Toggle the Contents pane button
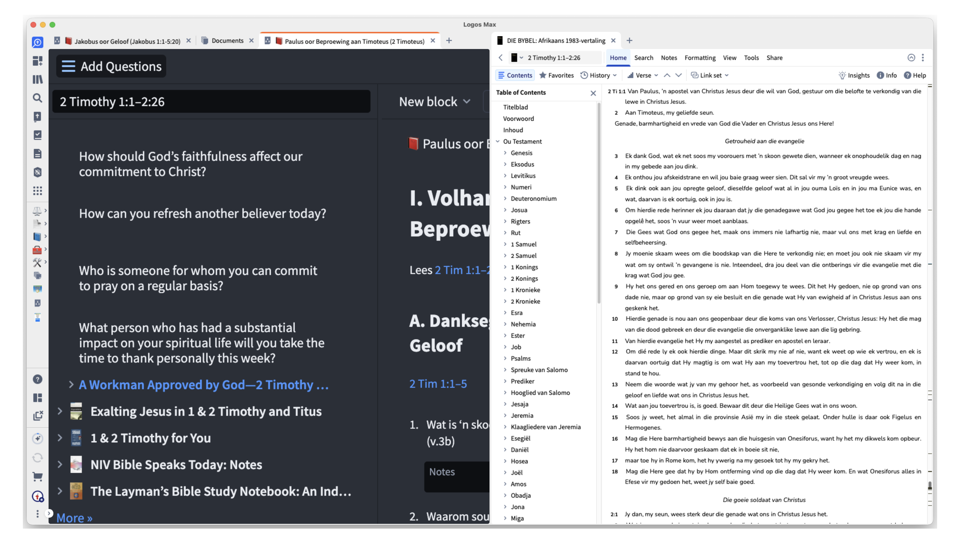 click(x=515, y=75)
